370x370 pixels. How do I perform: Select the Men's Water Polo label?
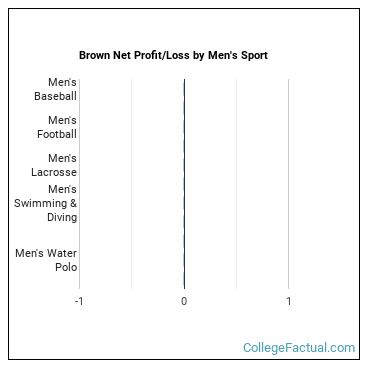(x=46, y=260)
